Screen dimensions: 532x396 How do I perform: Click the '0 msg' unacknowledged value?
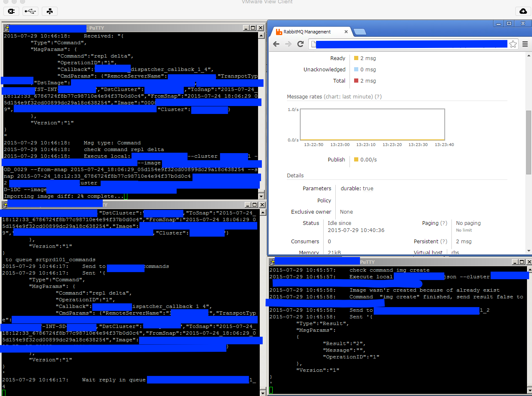click(368, 70)
